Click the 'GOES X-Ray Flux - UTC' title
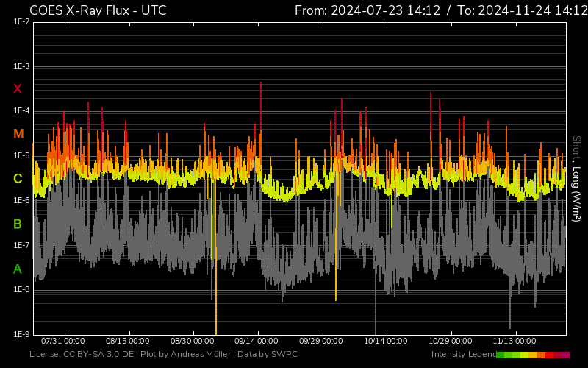This screenshot has height=368, width=588. 98,10
